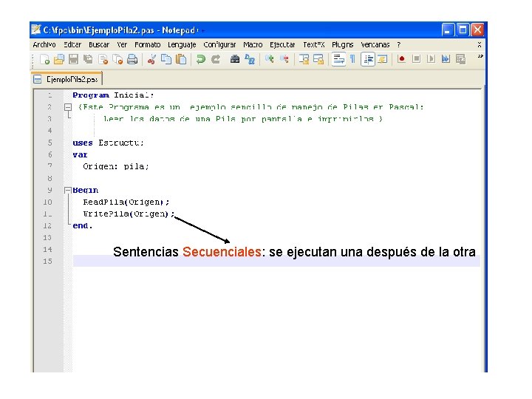Minimize the Notepad++ window
532x399 pixels.
click(x=448, y=30)
